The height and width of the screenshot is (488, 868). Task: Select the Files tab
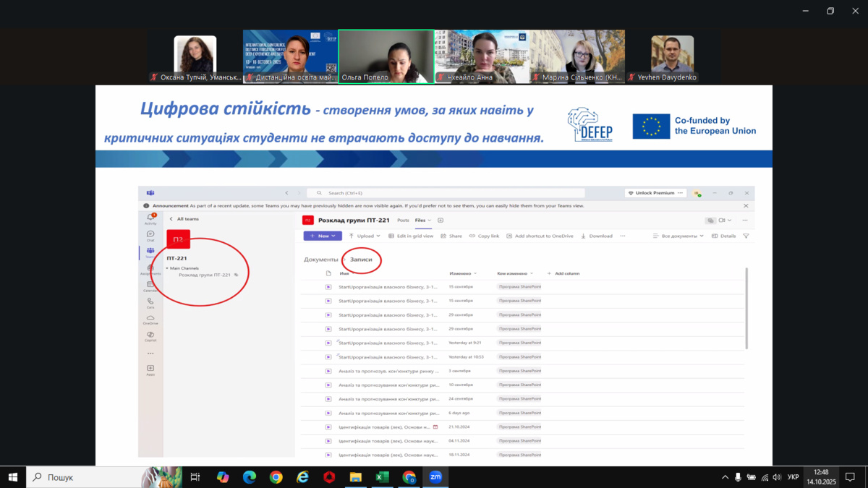pyautogui.click(x=420, y=221)
